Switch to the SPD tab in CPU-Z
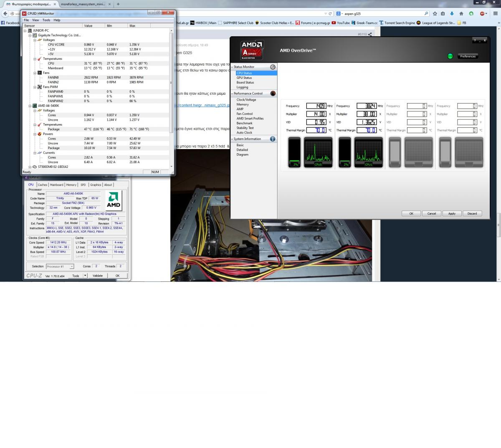 pyautogui.click(x=83, y=185)
